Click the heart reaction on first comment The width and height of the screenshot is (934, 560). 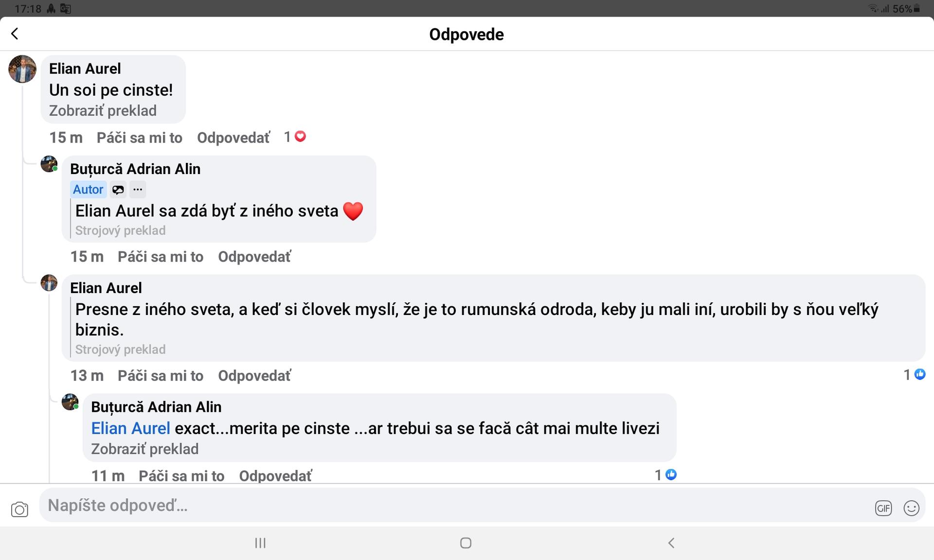tap(301, 137)
